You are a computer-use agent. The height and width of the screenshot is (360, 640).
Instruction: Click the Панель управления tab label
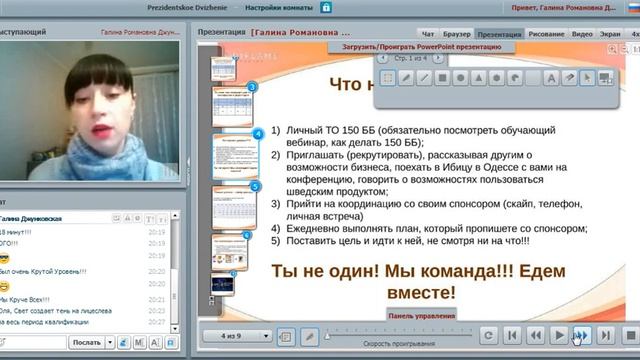(x=421, y=316)
